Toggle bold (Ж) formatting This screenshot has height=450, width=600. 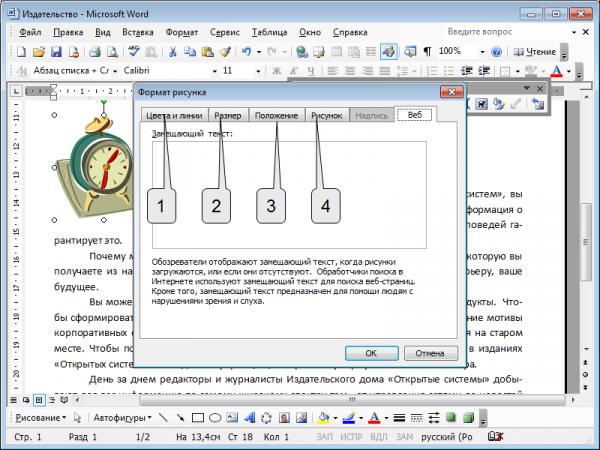276,71
